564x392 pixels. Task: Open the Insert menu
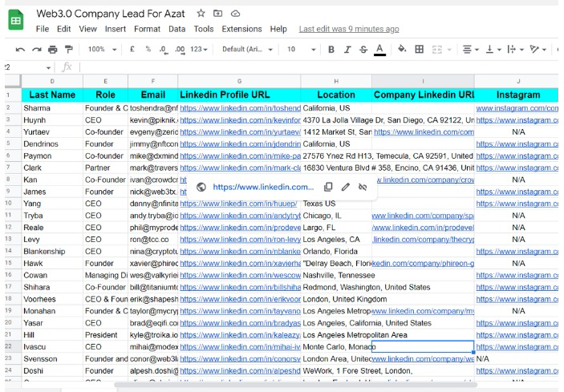pos(115,29)
